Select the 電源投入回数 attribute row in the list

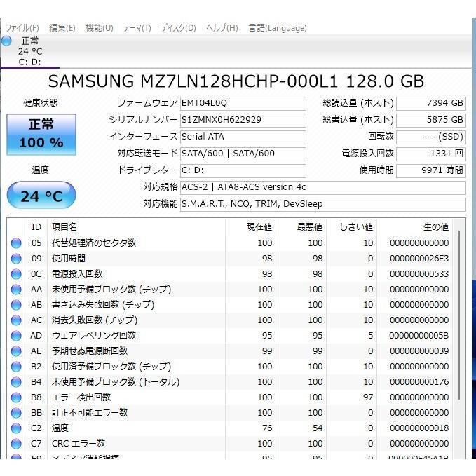pyautogui.click(x=230, y=274)
